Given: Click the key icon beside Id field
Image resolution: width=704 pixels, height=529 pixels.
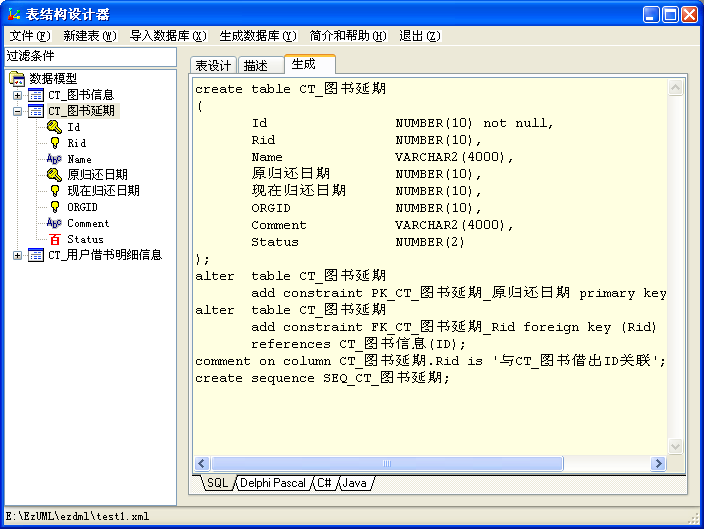Looking at the screenshot, I should click(54, 127).
